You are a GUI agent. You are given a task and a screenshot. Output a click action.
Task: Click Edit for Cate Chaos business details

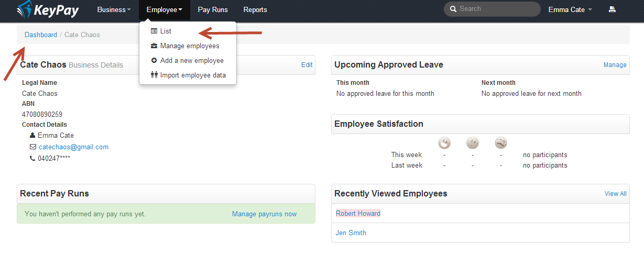307,65
